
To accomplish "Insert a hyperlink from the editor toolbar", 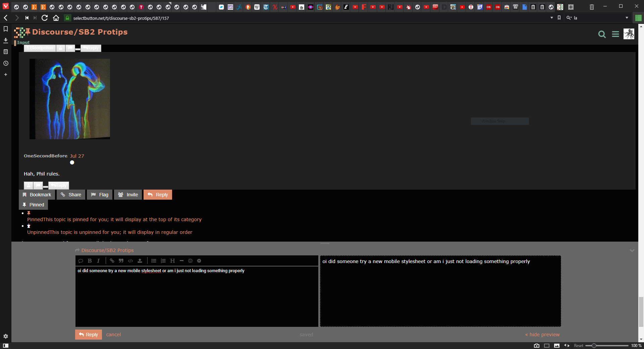I will pos(112,261).
